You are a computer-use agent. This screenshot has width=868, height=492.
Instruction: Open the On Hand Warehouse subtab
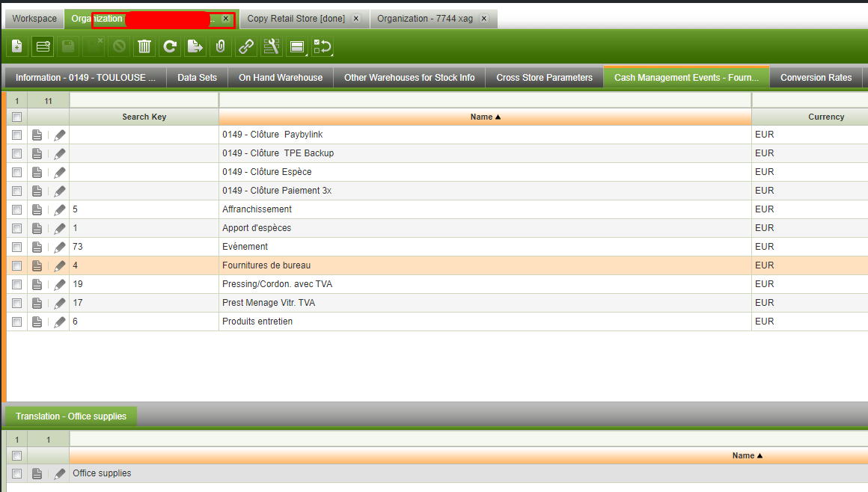pos(281,78)
